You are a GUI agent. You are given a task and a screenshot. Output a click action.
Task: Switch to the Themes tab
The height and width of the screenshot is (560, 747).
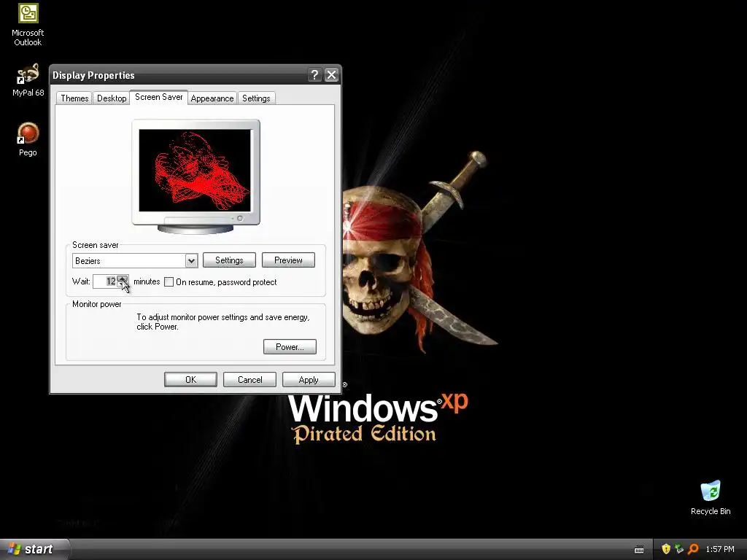pyautogui.click(x=74, y=98)
